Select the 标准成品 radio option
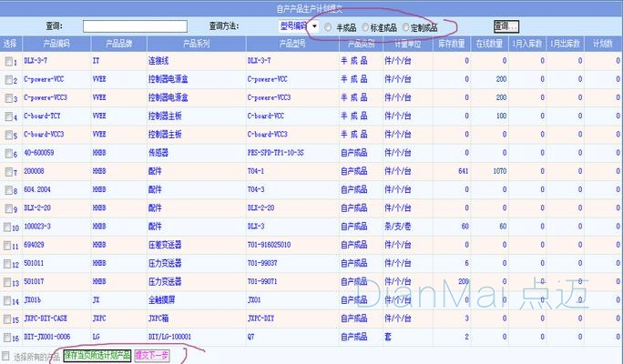Image resolution: width=623 pixels, height=364 pixels. click(366, 27)
